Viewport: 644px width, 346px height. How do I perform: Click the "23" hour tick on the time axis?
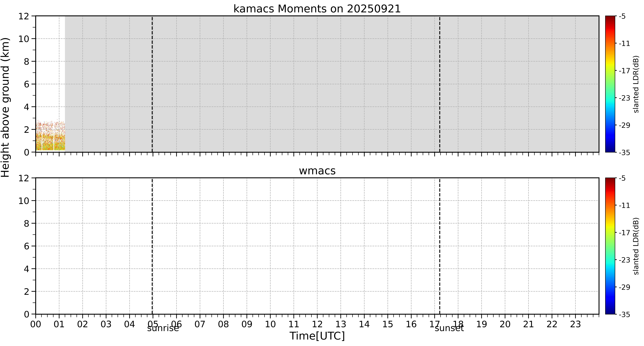click(x=575, y=324)
